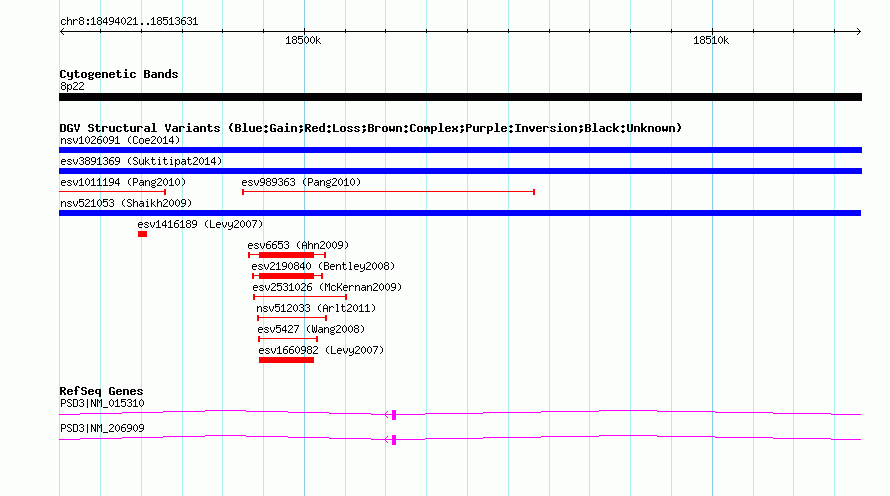Image resolution: width=890 pixels, height=496 pixels.
Task: Click the small red block under esv1416189
Action: (x=142, y=234)
